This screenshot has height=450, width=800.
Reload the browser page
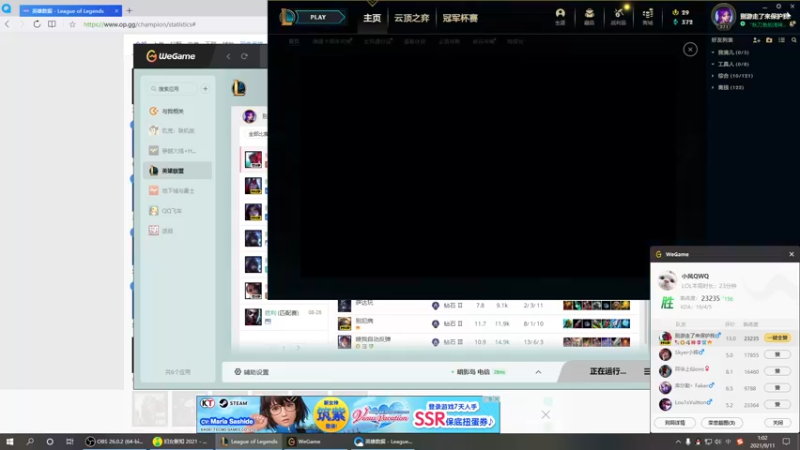[37, 24]
